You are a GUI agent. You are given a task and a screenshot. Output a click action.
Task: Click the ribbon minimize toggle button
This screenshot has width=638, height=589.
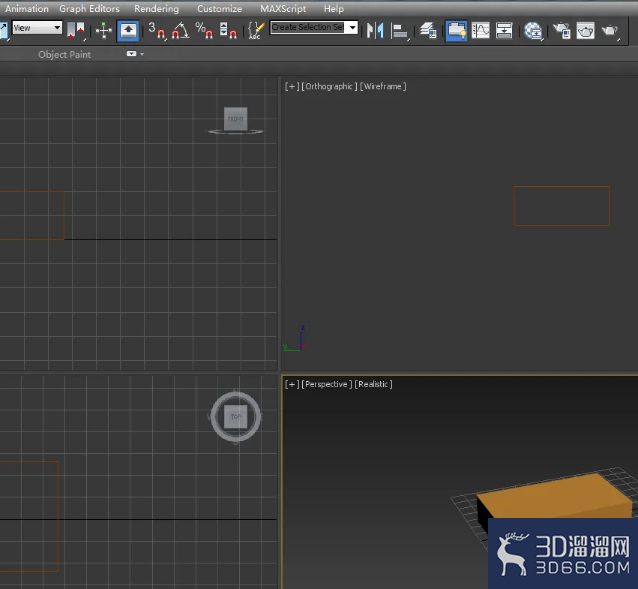(x=131, y=54)
